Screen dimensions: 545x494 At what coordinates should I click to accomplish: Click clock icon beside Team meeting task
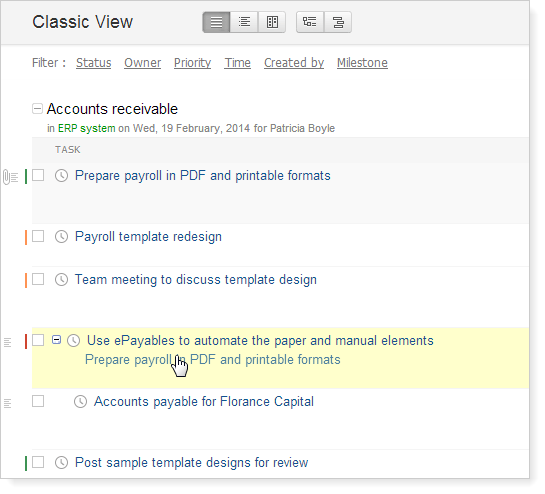coord(62,280)
